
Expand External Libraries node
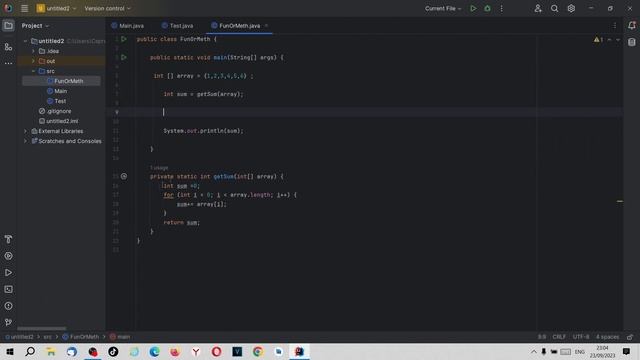coord(25,131)
